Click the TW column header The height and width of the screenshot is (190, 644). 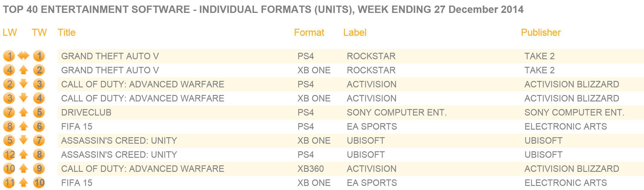39,32
